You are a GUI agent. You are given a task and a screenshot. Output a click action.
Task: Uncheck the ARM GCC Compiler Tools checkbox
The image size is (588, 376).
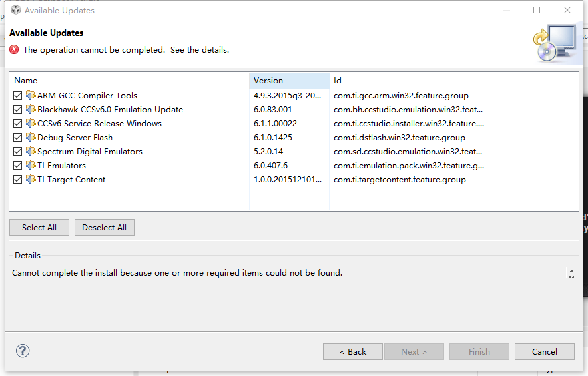[x=17, y=96]
